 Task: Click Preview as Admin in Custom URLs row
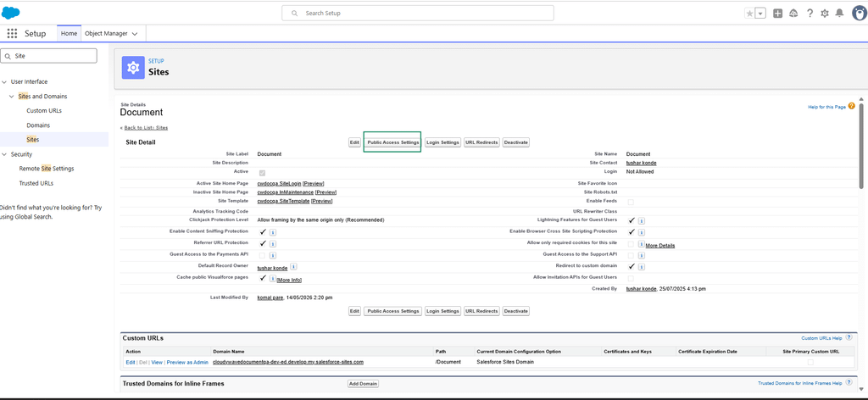tap(187, 362)
